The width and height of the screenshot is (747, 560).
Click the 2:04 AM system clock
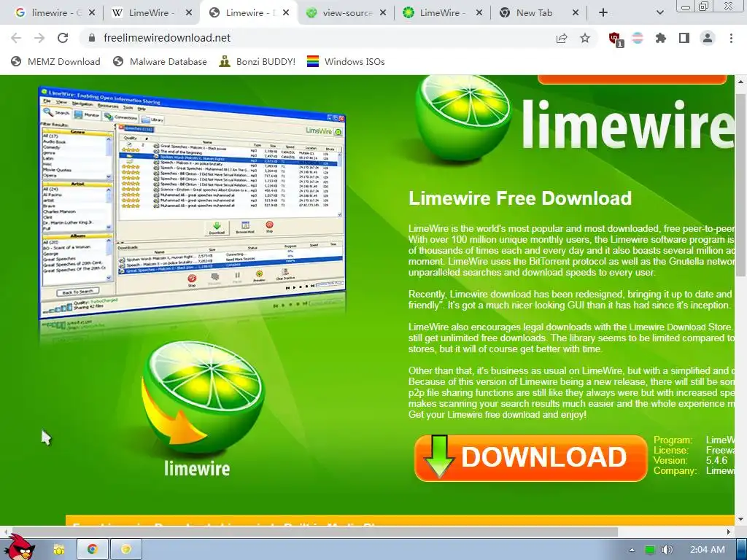tap(707, 550)
